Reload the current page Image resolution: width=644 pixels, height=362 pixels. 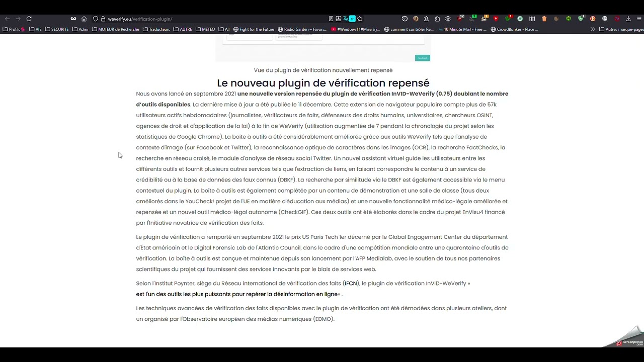(x=29, y=19)
